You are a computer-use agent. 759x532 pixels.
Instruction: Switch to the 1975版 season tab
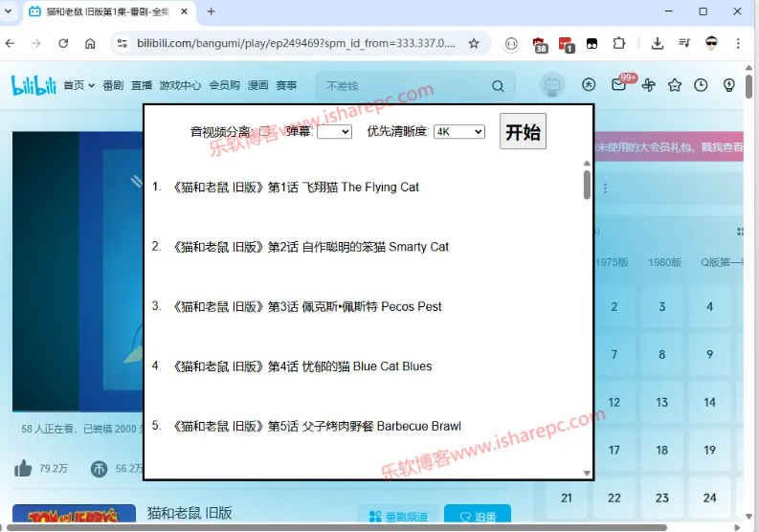tap(612, 262)
